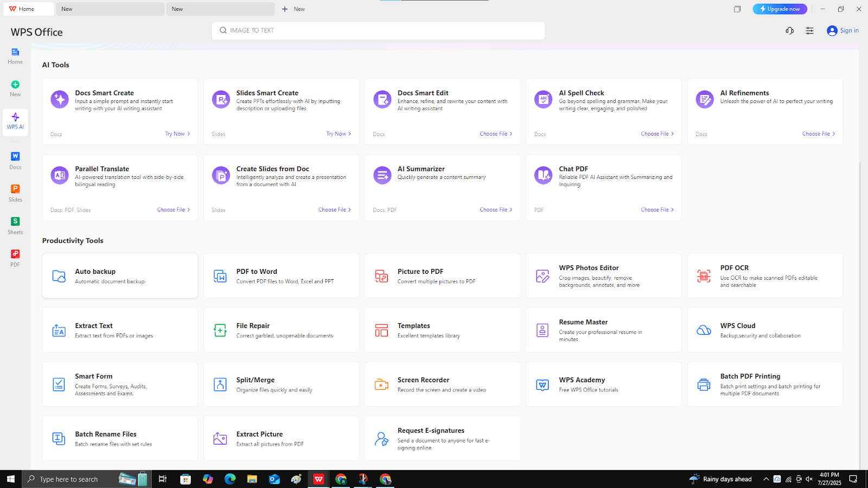The width and height of the screenshot is (868, 488).
Task: Click the AI Refinements icon
Action: tap(705, 100)
